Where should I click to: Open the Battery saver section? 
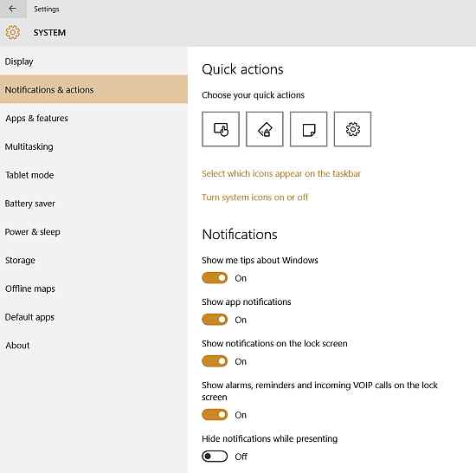[x=93, y=204]
